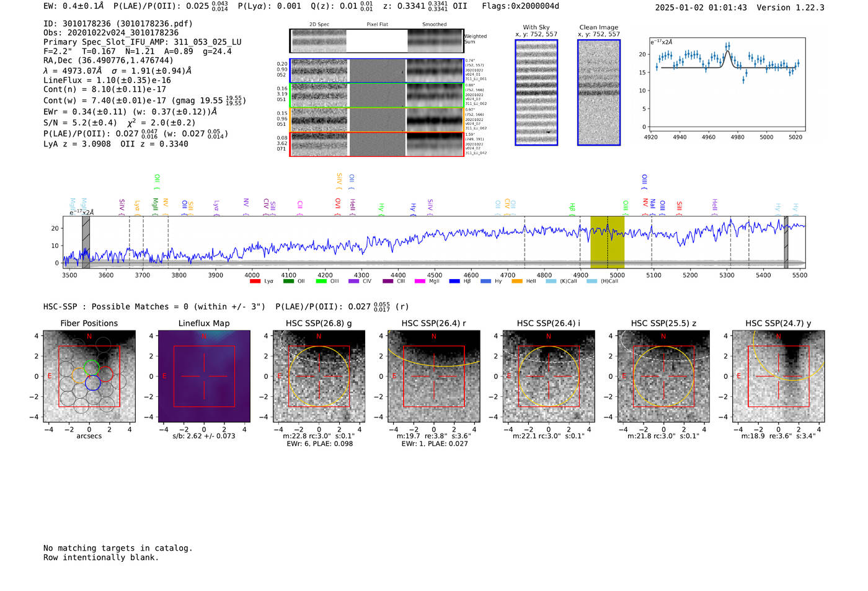Click the magenta MgII legend swatch

420,282
